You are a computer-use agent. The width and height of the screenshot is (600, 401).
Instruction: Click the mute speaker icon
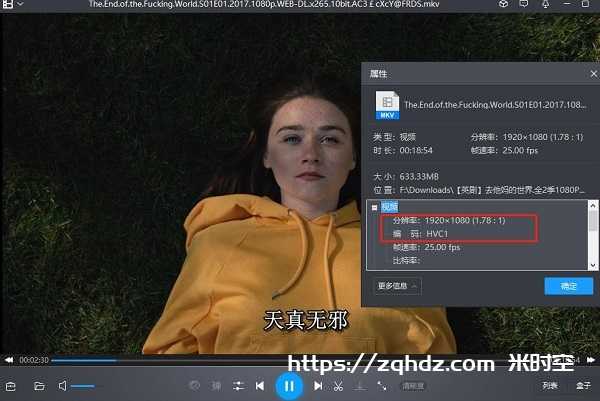tap(62, 386)
